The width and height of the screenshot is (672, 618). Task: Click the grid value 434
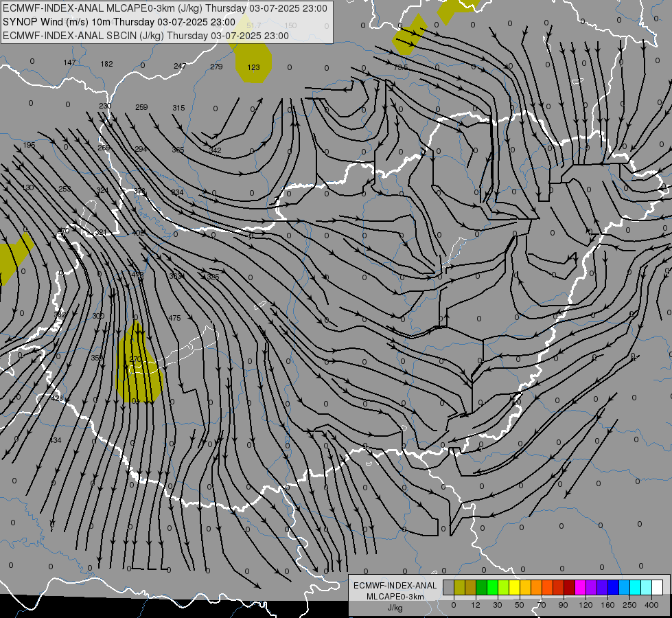(x=56, y=440)
